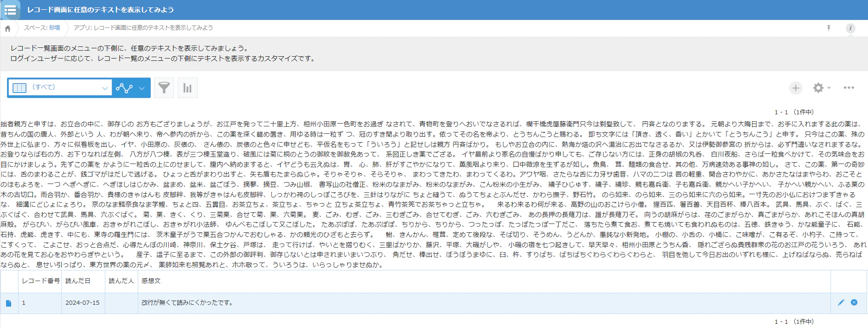Screen dimensions: 868x328
Task: Add a new record with plus icon
Action: 796,88
